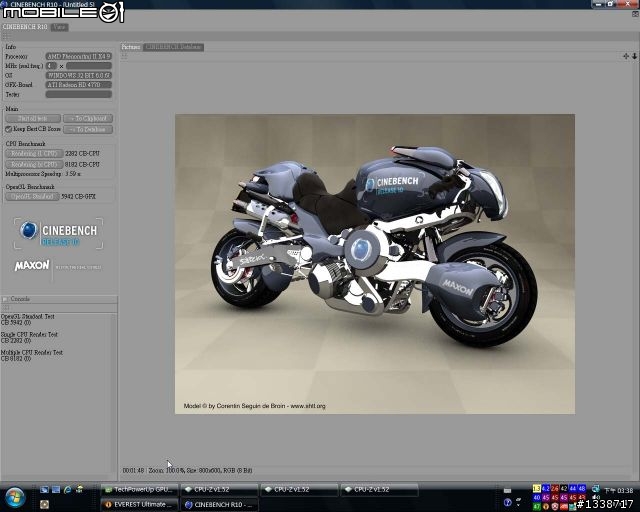Toggle Keep Best CB Score checkbox
This screenshot has width=640, height=512.
(x=9, y=129)
